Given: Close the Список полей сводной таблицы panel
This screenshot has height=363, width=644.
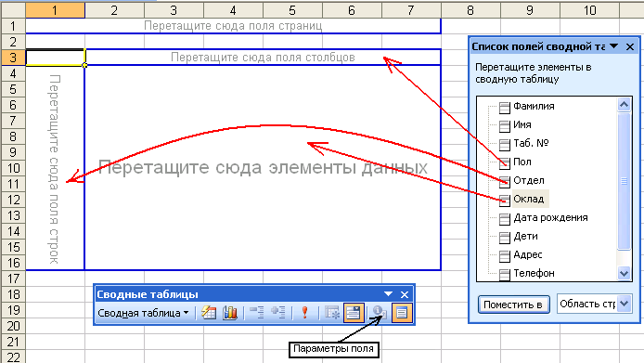Looking at the screenshot, I should click(x=630, y=46).
